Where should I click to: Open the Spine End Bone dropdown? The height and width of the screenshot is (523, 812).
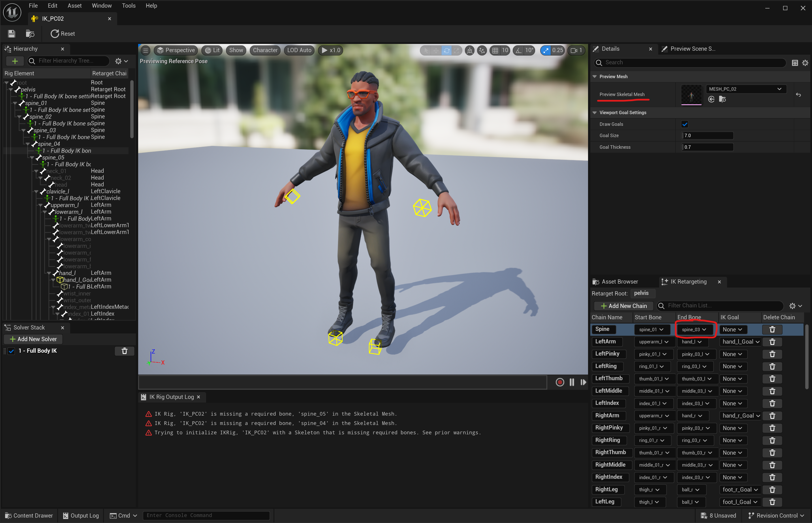[x=694, y=329]
